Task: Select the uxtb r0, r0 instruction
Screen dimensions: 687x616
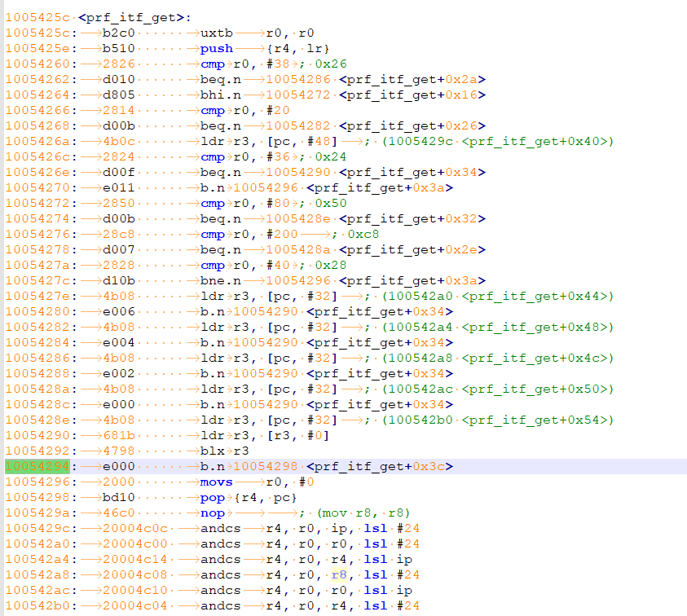Action: tap(258, 33)
